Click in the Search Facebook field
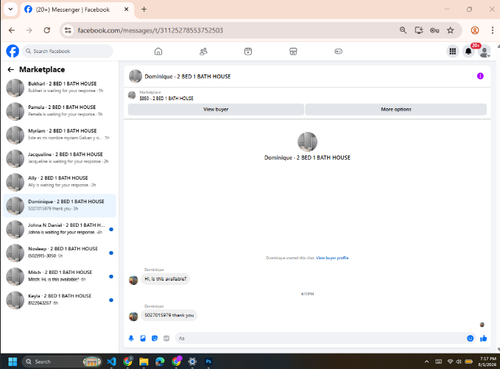 (x=68, y=51)
